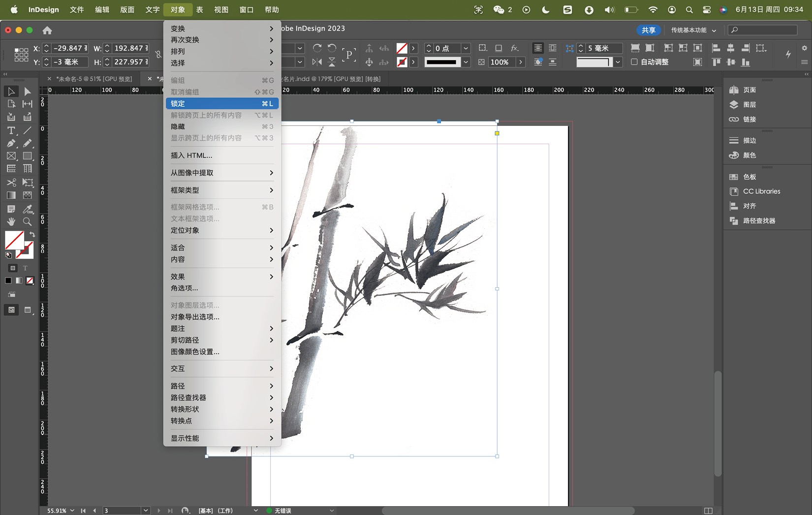The width and height of the screenshot is (812, 515).
Task: Open the 传统基本功能 workspace dropdown
Action: pos(693,30)
